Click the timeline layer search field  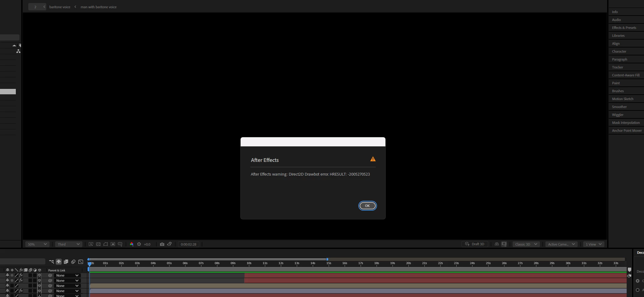coord(23,261)
